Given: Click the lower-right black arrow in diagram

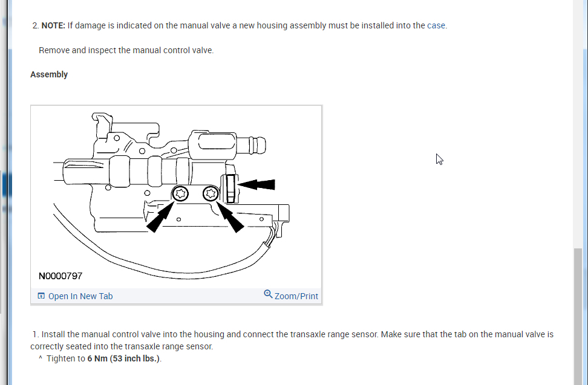Looking at the screenshot, I should pyautogui.click(x=230, y=217).
